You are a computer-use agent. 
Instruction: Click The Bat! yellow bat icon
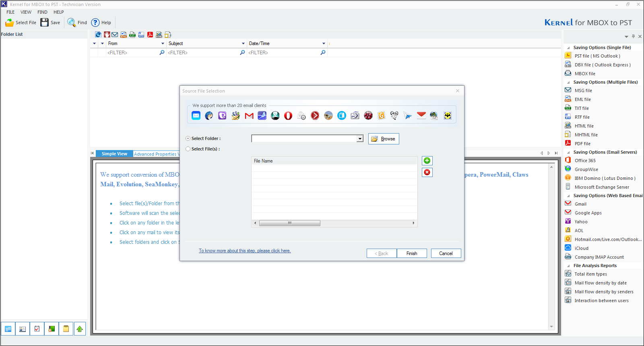click(x=448, y=116)
